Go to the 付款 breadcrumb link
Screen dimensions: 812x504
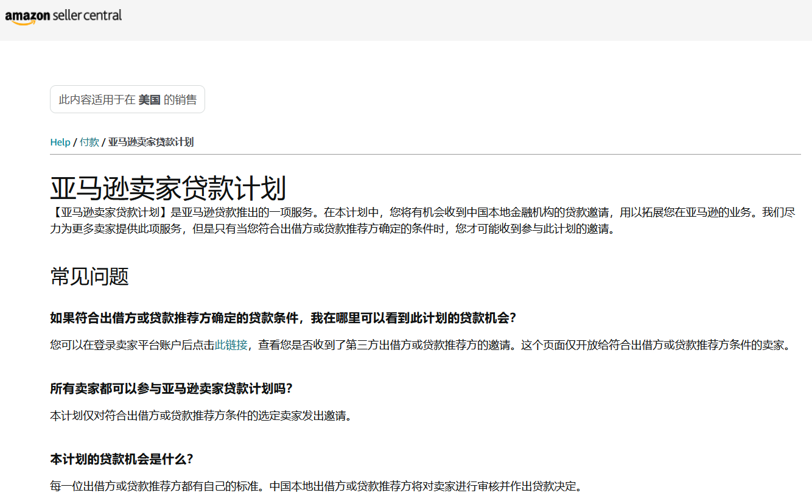click(x=89, y=142)
